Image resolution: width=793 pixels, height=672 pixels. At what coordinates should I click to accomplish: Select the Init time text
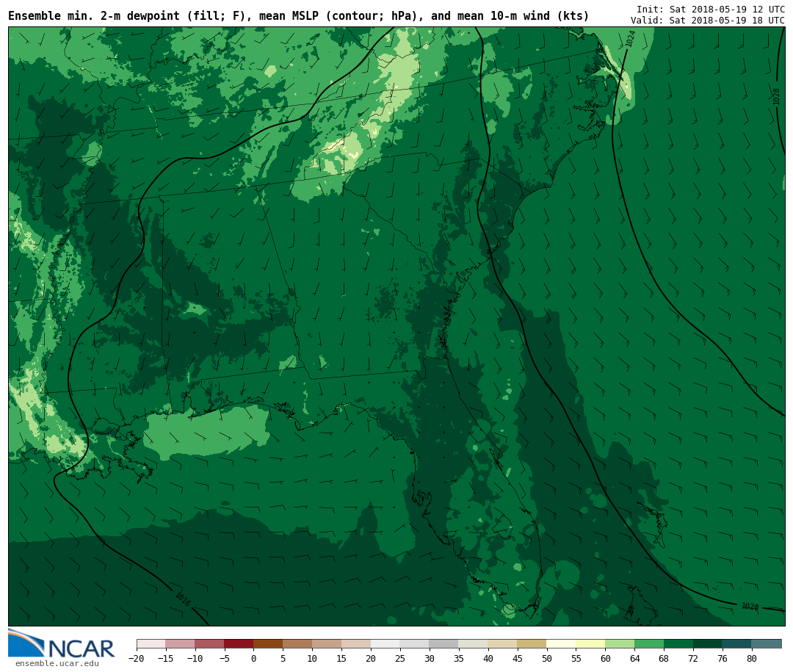711,9
